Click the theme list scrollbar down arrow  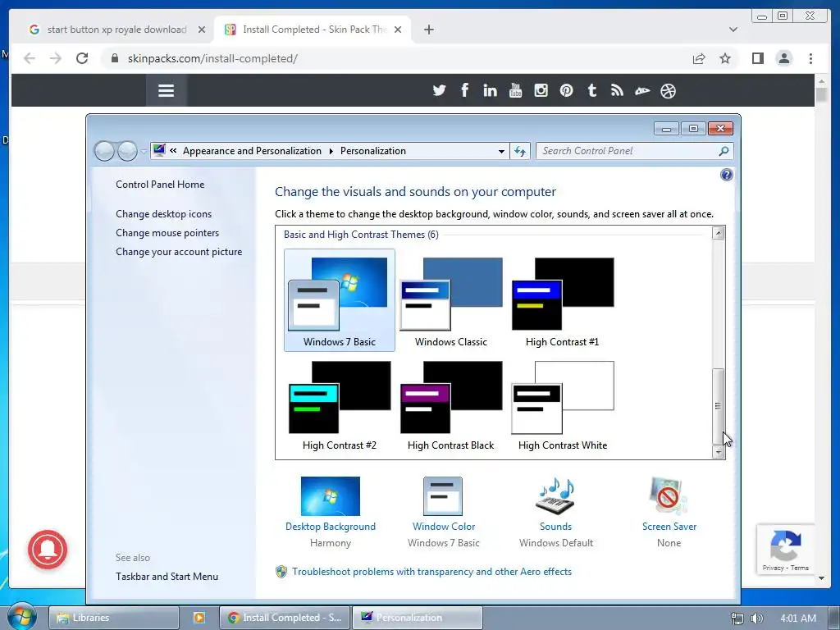(719, 452)
